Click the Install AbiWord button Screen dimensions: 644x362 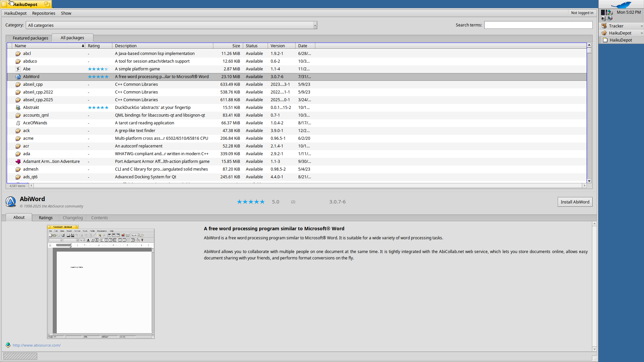click(575, 202)
